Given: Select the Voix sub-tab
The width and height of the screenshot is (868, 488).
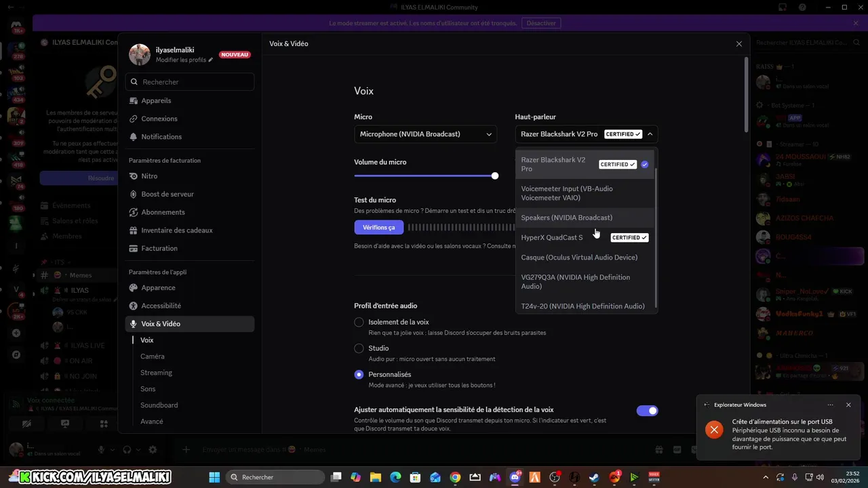Looking at the screenshot, I should (147, 340).
